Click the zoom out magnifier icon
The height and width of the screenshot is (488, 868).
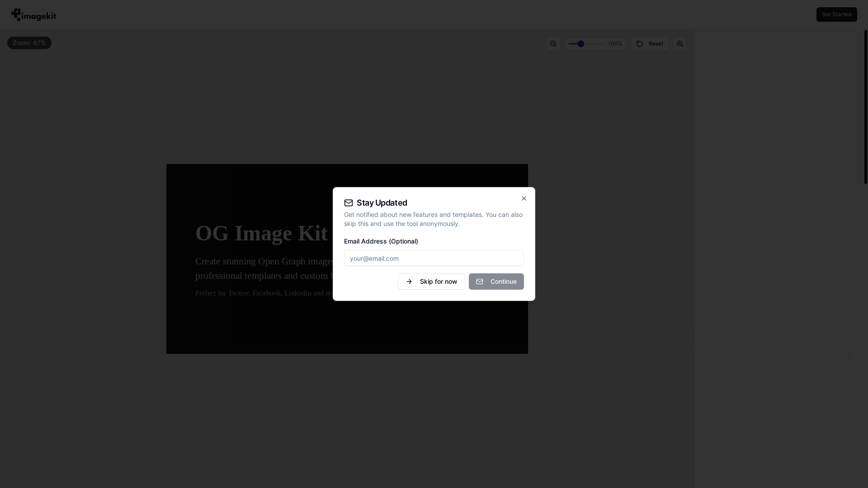553,44
